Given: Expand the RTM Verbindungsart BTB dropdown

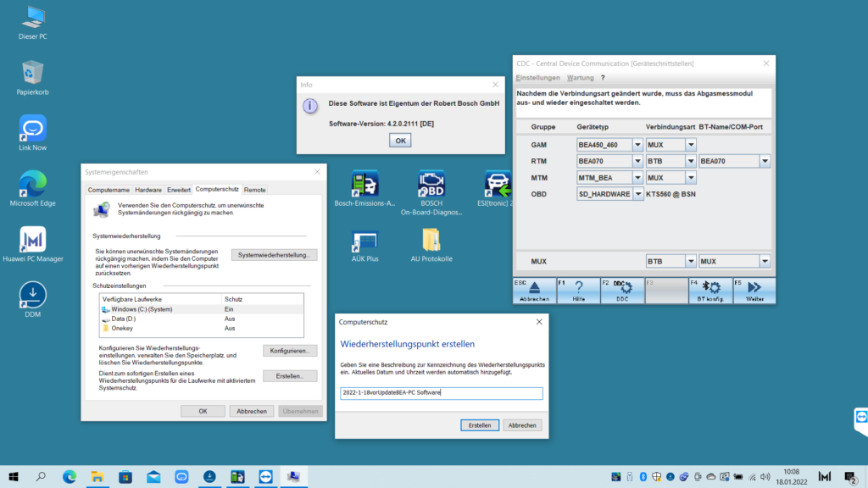Looking at the screenshot, I should [x=691, y=161].
